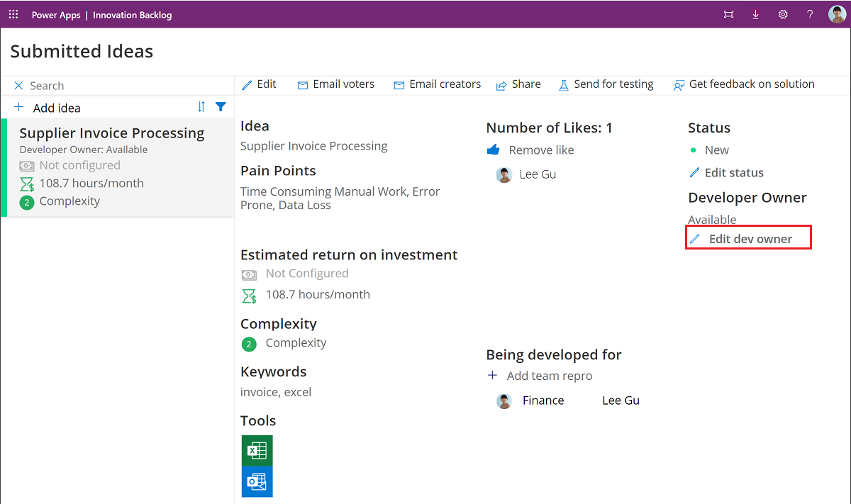Click 'Available' under Developer Owner
This screenshot has height=504, width=851.
tap(712, 220)
